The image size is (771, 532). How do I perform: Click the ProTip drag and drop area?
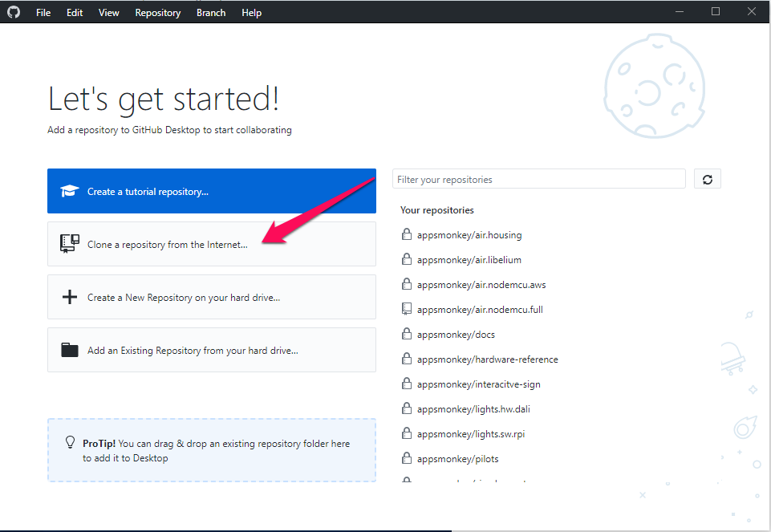point(212,450)
